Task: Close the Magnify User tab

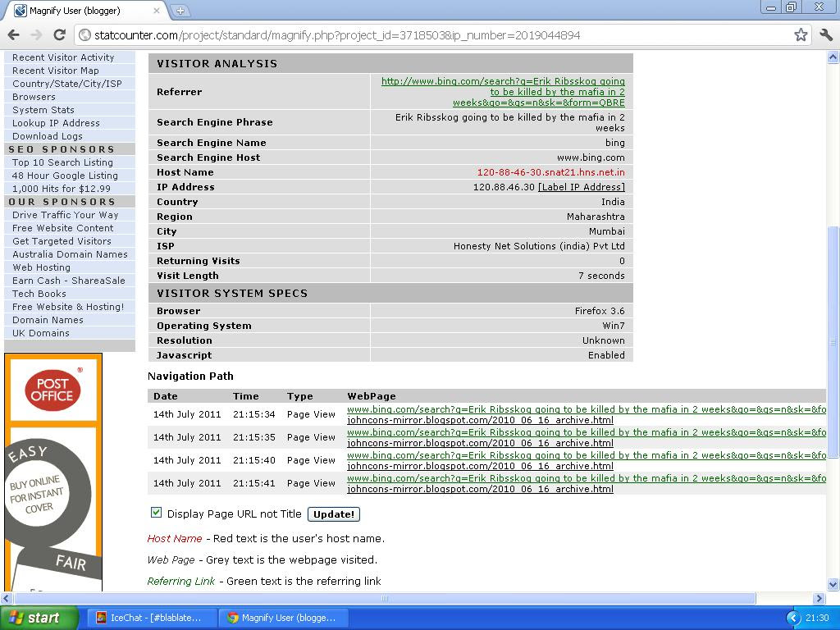Action: (x=157, y=10)
